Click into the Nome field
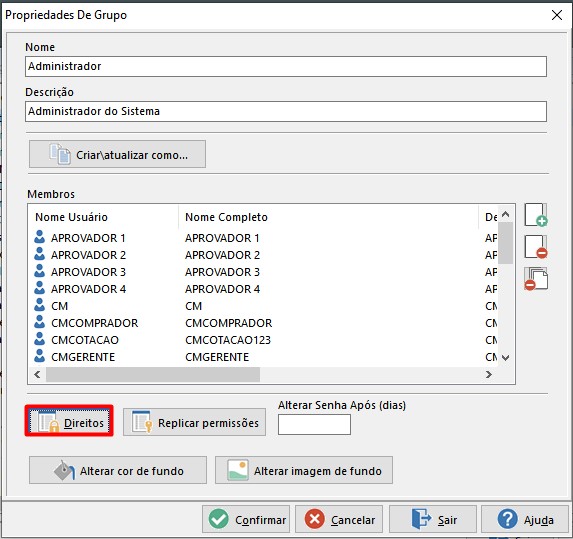 (286, 67)
